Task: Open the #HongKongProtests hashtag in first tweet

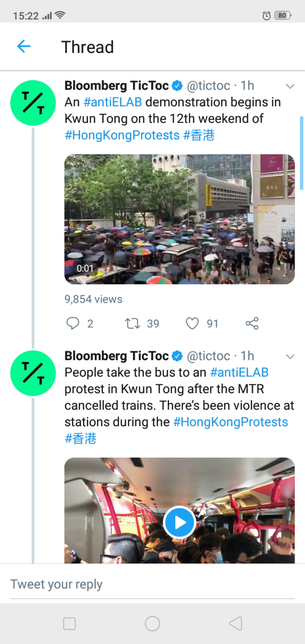Action: tap(122, 135)
